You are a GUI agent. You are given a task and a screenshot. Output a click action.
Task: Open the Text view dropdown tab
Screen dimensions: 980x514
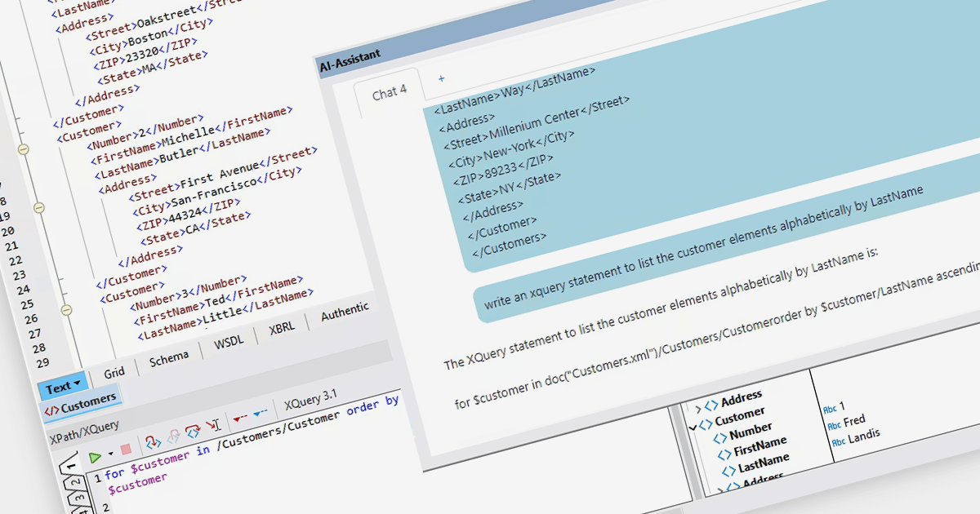(x=63, y=387)
